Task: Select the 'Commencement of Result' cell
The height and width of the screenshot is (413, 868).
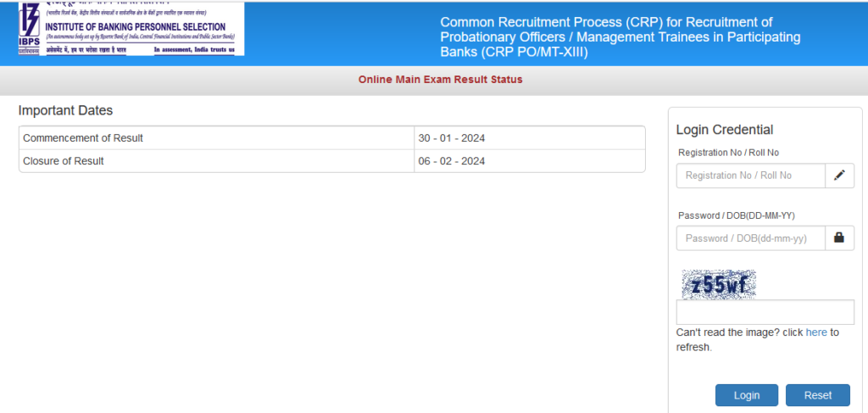Action: 216,138
